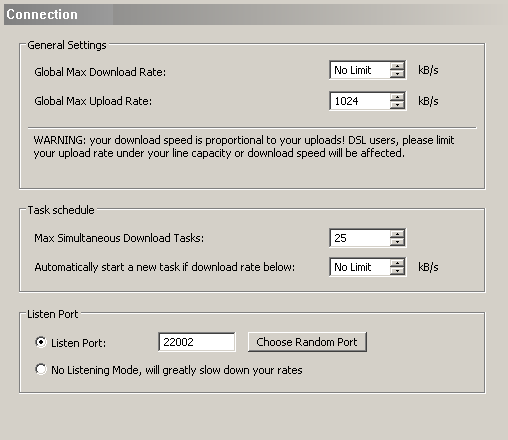Decrease Global Max Download Rate with down arrow
Viewport: 508px width, 440px height.
point(397,74)
